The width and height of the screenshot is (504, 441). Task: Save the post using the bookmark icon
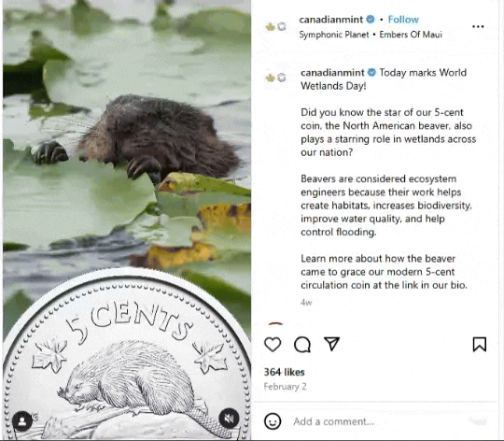coord(479,344)
